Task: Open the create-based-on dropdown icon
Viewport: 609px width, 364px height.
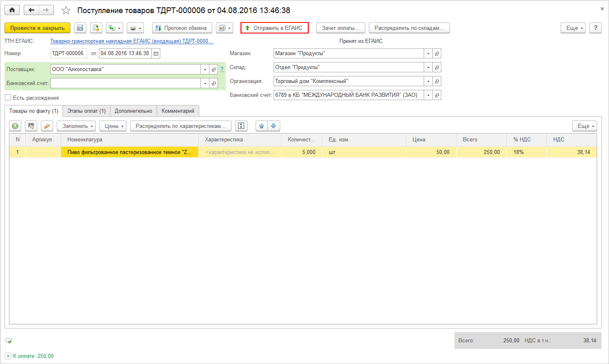Action: [115, 28]
